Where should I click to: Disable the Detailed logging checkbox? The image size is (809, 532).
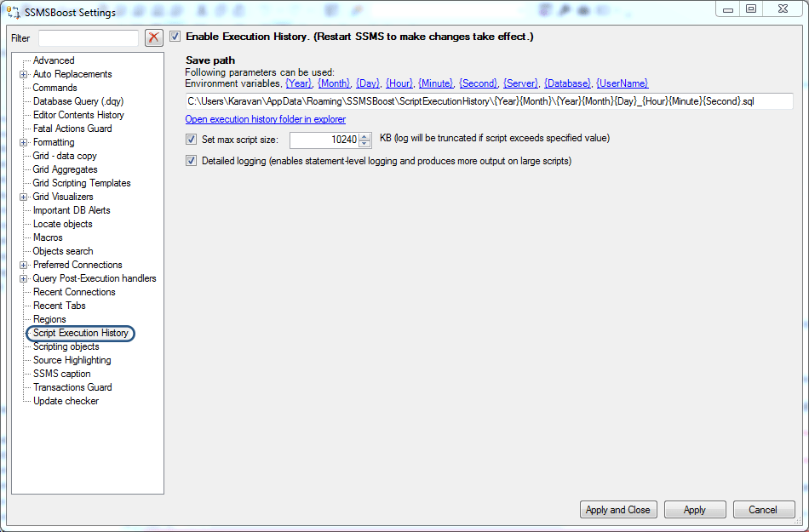192,161
